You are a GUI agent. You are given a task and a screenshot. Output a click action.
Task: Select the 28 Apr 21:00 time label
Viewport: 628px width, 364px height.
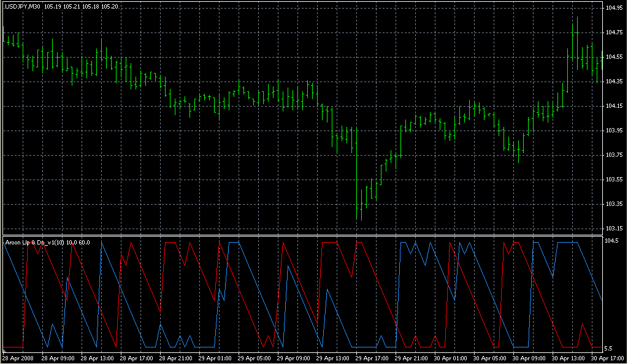click(x=176, y=358)
